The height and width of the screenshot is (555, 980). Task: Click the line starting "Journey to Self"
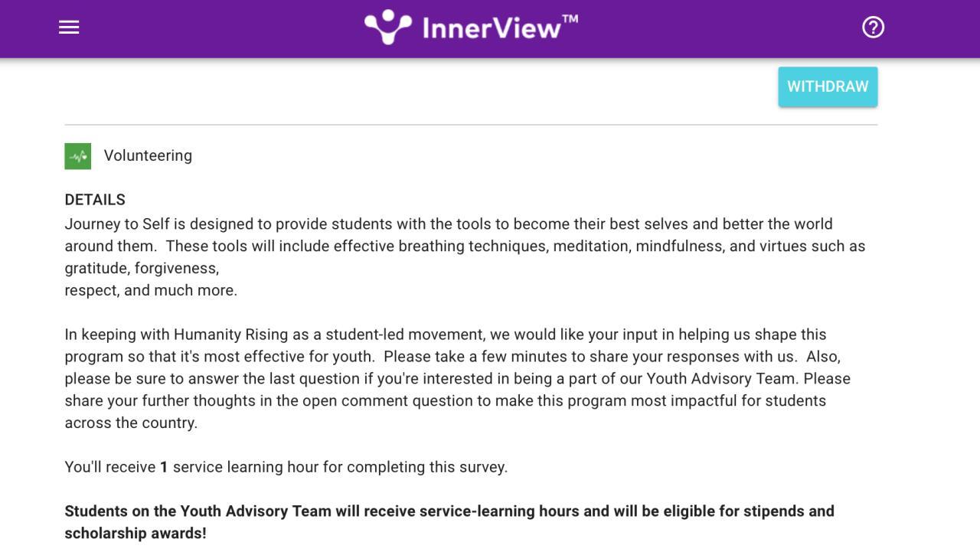click(x=448, y=224)
